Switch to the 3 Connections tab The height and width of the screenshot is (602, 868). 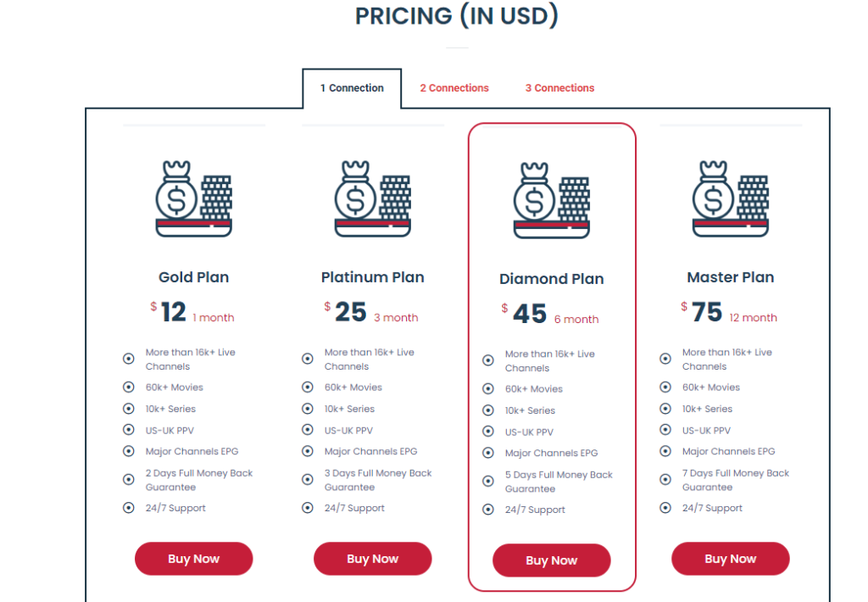click(x=559, y=88)
